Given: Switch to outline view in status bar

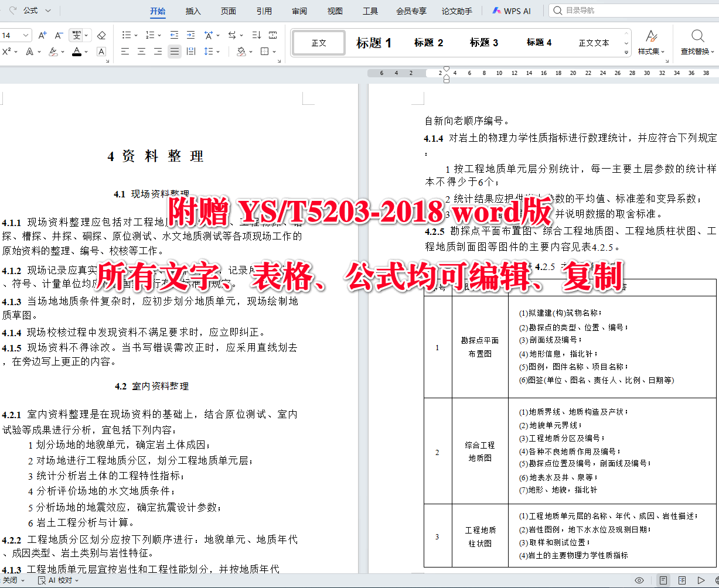Looking at the screenshot, I should tap(682, 580).
